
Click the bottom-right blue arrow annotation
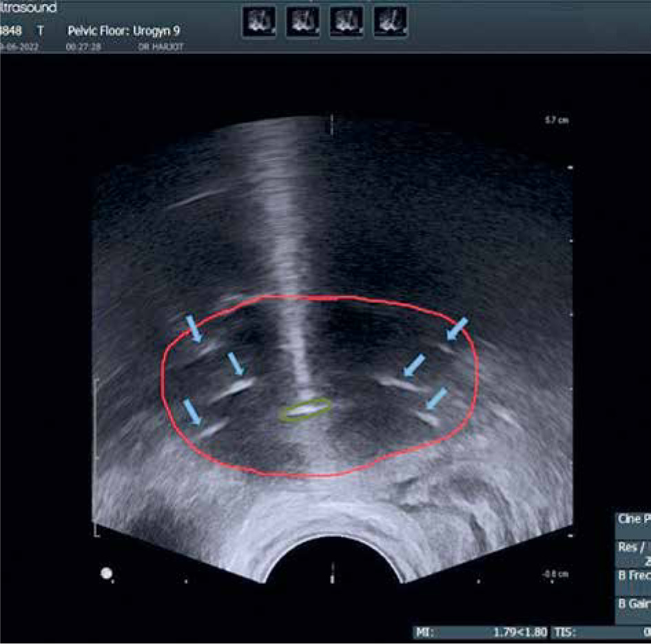coord(436,398)
